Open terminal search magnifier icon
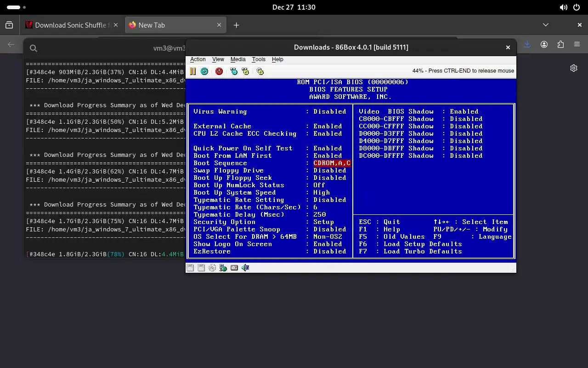This screenshot has height=368, width=588. 34,48
